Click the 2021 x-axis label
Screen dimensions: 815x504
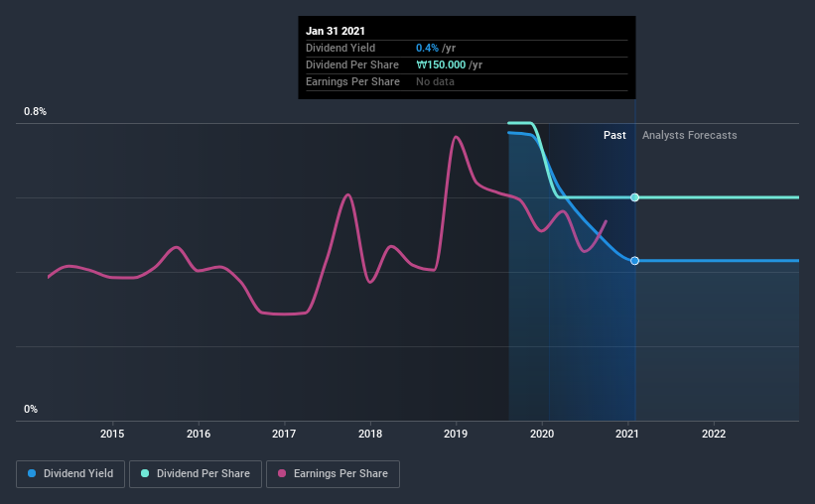[x=627, y=434]
